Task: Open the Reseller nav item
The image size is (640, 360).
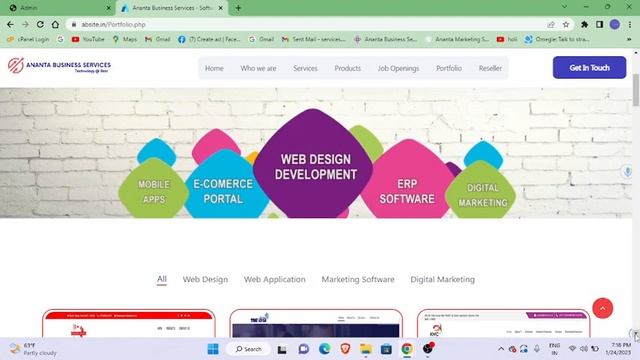Action: pyautogui.click(x=490, y=68)
